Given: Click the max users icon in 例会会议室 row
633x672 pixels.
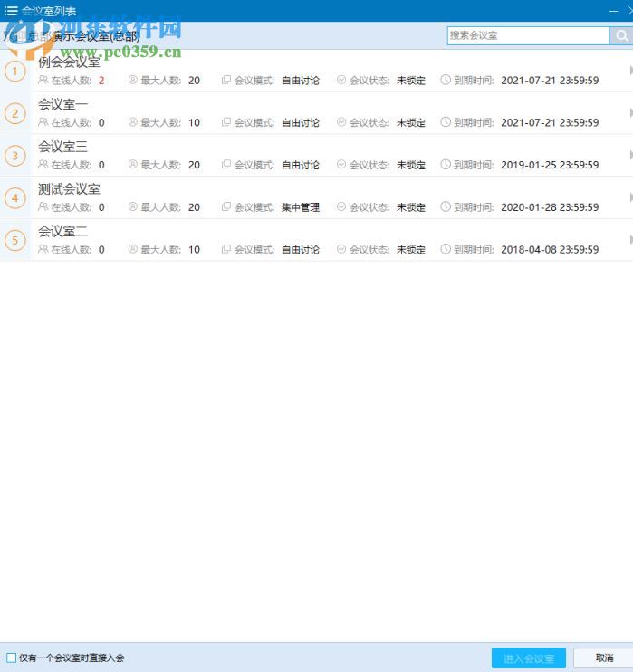Looking at the screenshot, I should (133, 80).
